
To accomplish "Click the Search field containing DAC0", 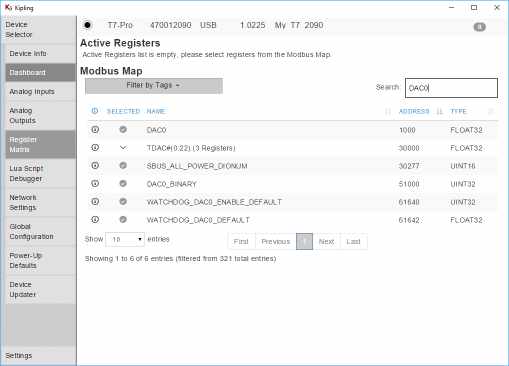I will tap(451, 88).
